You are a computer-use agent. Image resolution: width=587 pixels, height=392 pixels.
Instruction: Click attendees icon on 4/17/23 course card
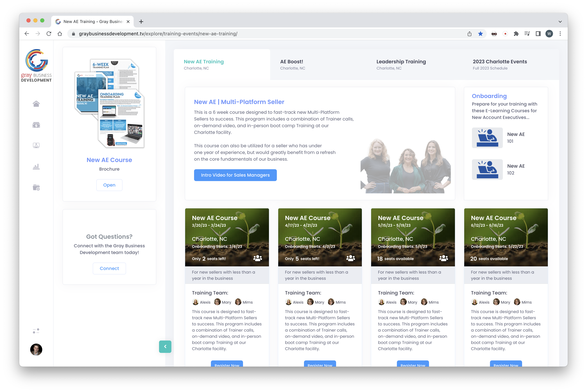click(x=351, y=258)
